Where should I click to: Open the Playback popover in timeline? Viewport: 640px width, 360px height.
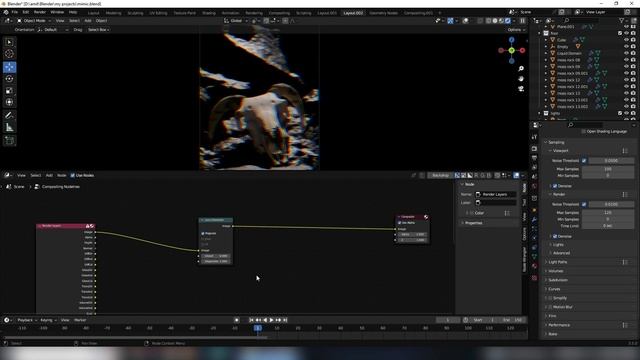point(27,320)
